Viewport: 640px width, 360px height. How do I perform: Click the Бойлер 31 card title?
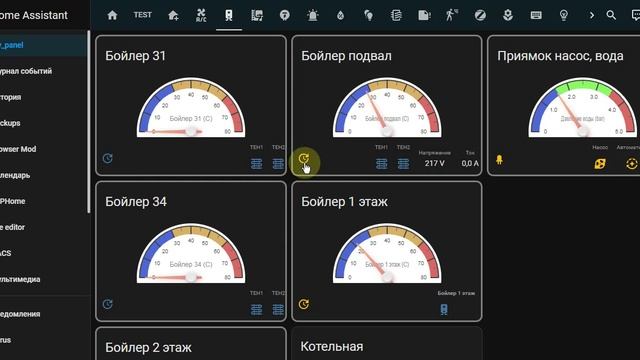tap(136, 56)
